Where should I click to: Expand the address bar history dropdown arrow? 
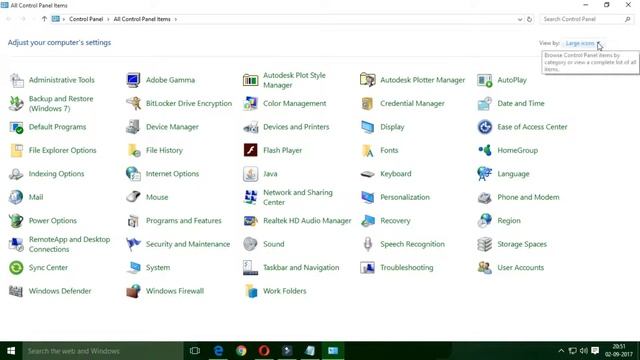pos(520,19)
